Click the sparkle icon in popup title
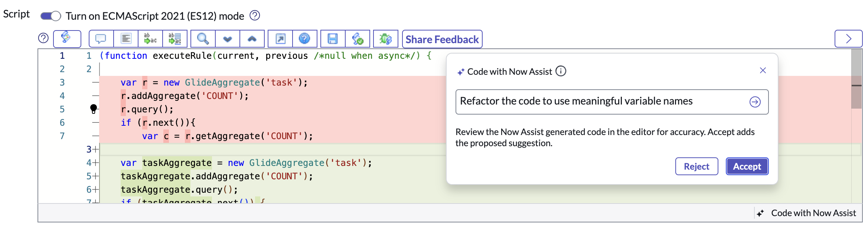The height and width of the screenshot is (231, 868). 461,72
